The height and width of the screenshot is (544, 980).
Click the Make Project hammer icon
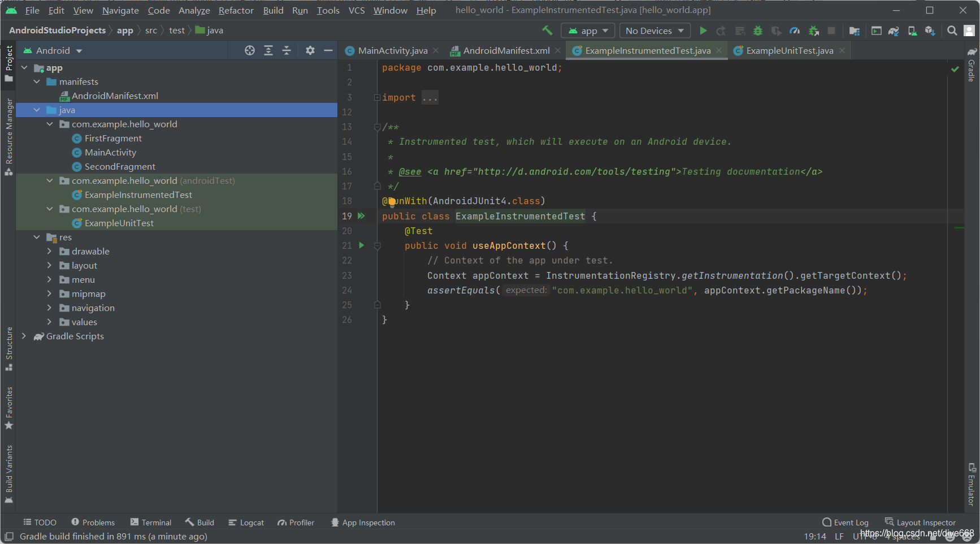point(547,31)
